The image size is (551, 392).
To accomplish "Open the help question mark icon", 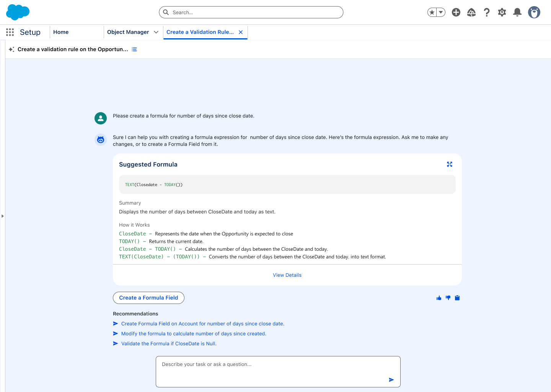I will point(487,12).
